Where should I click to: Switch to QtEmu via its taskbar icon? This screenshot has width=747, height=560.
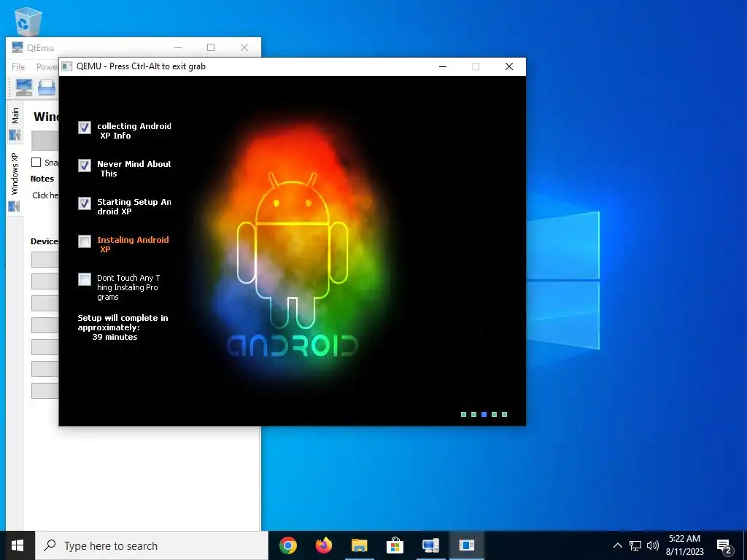[430, 545]
